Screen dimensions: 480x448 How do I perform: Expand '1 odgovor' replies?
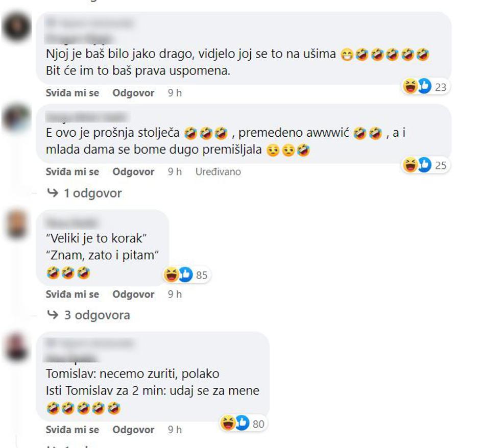pyautogui.click(x=84, y=193)
